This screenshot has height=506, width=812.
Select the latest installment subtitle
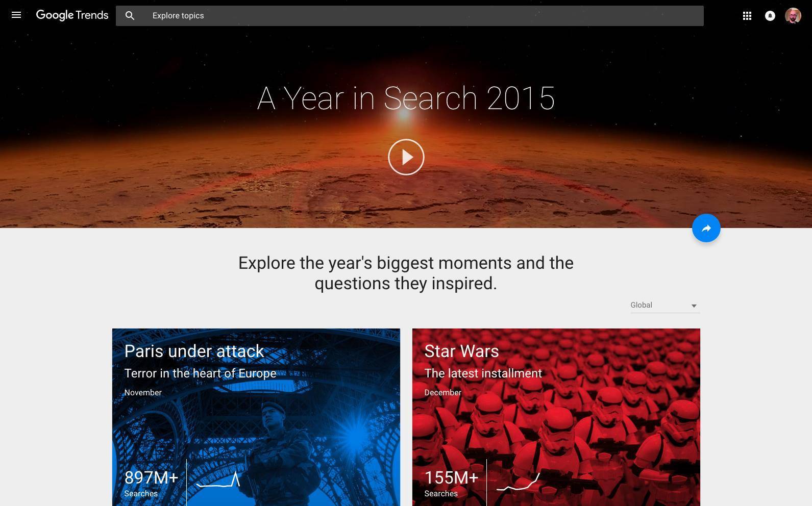pyautogui.click(x=483, y=373)
